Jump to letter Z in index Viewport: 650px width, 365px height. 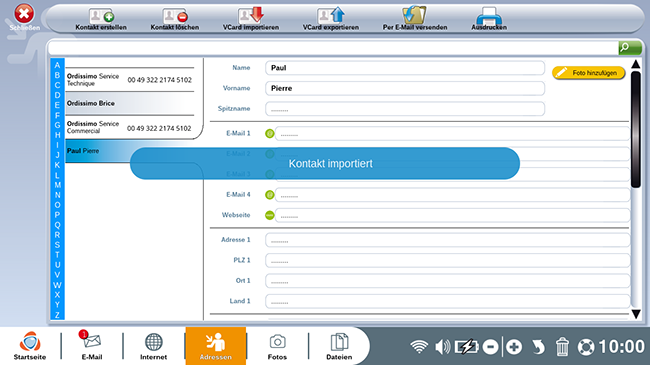point(57,315)
